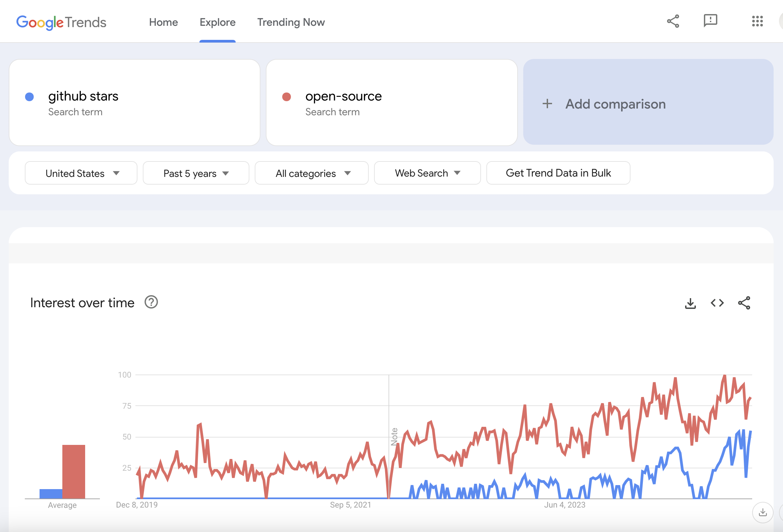Image resolution: width=783 pixels, height=532 pixels.
Task: Open Interest over time help icon
Action: click(x=151, y=303)
